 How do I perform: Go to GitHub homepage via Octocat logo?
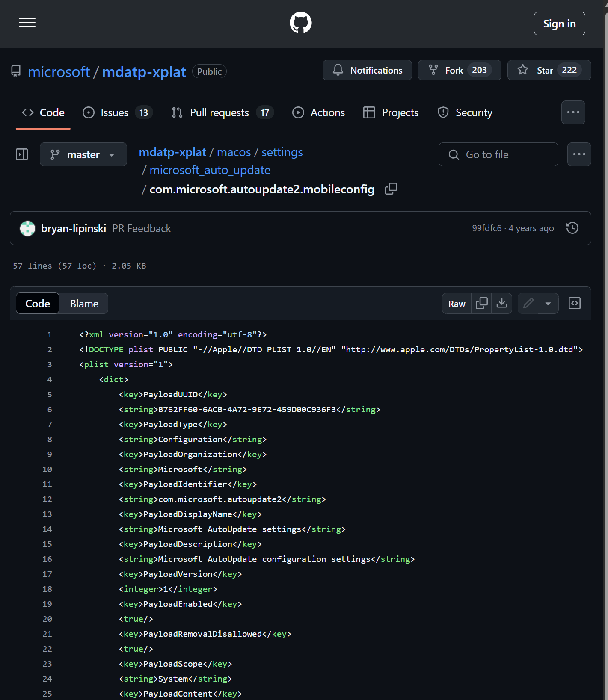[x=301, y=23]
